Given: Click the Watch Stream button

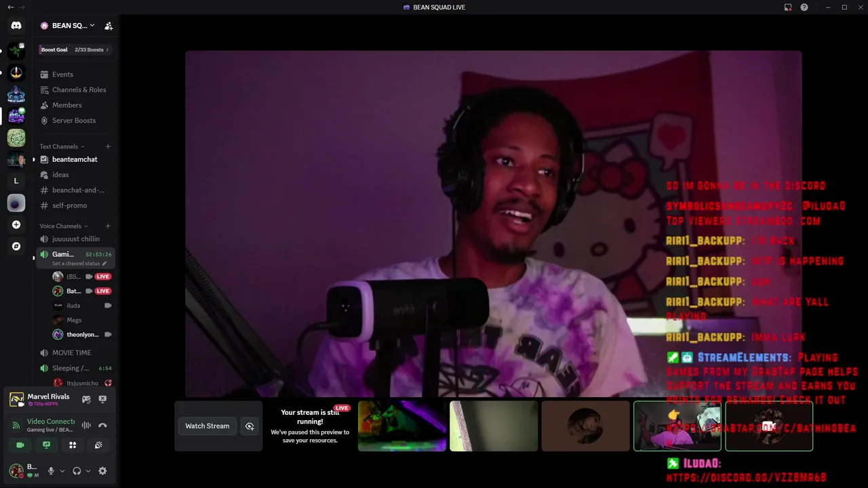Looking at the screenshot, I should (208, 426).
